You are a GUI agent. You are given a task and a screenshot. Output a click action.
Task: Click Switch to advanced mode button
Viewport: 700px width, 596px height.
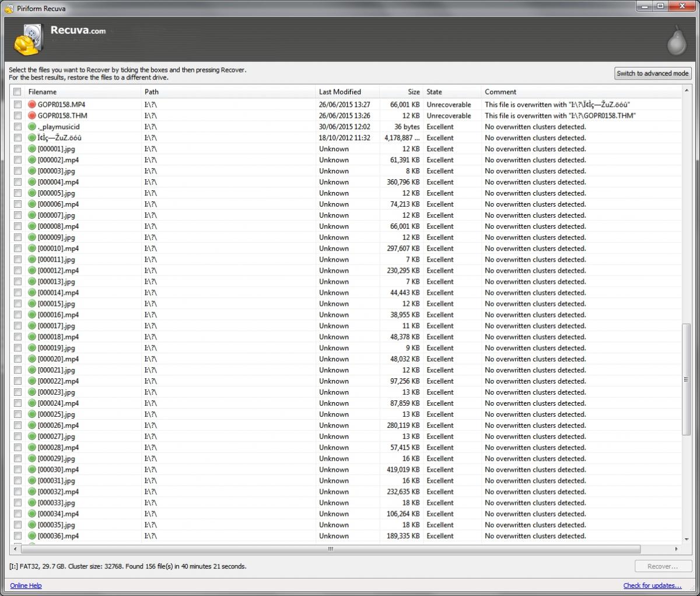(x=653, y=74)
